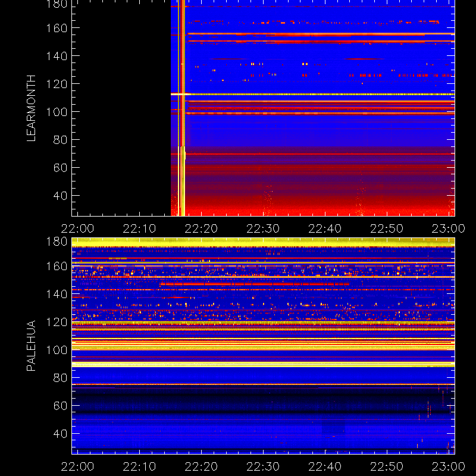Select the 100 tick label on Learmonth axis
Viewport: 476px width, 476px height.
[x=57, y=112]
